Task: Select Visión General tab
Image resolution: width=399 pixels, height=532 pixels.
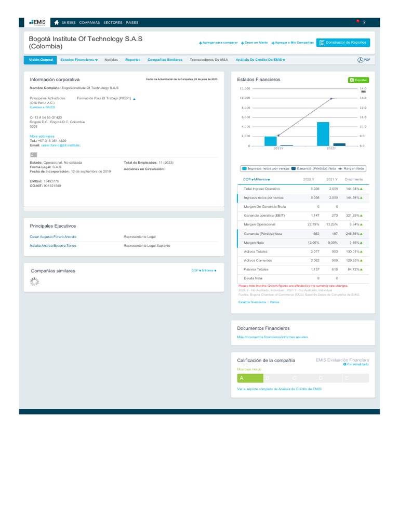Action: pyautogui.click(x=41, y=60)
